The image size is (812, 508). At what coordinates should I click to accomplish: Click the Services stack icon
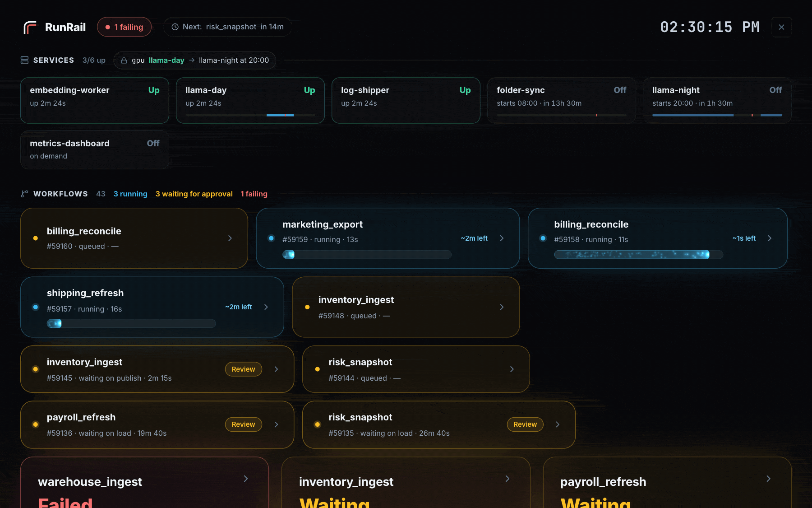(24, 60)
